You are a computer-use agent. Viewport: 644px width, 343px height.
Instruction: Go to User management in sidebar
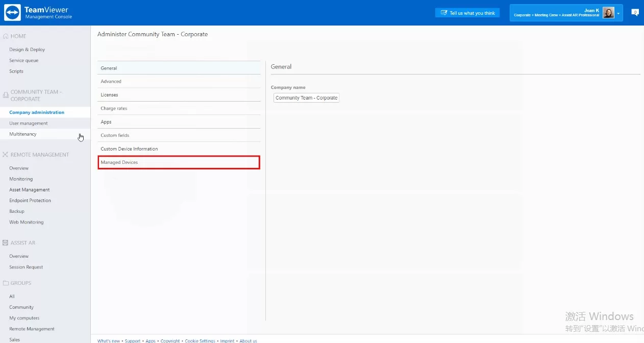click(29, 124)
